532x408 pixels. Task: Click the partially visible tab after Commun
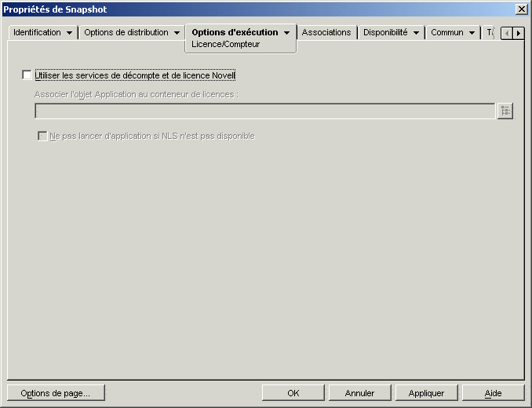tap(490, 32)
